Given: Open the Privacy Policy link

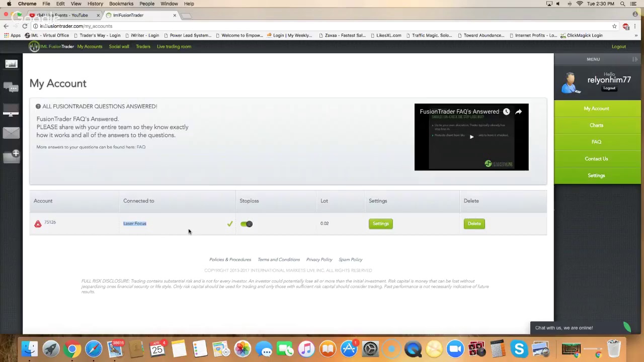Looking at the screenshot, I should 319,260.
